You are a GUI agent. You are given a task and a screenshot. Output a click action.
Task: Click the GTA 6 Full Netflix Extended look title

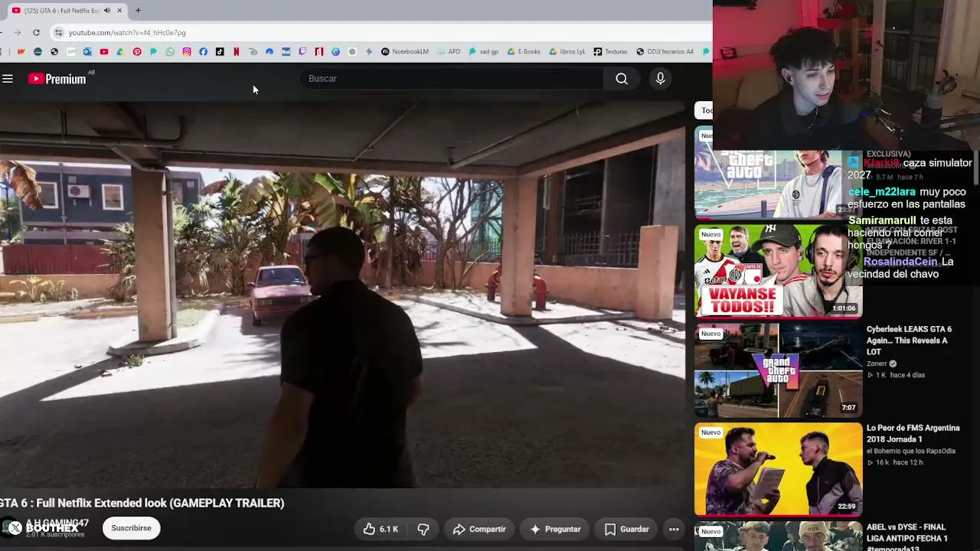[142, 503]
